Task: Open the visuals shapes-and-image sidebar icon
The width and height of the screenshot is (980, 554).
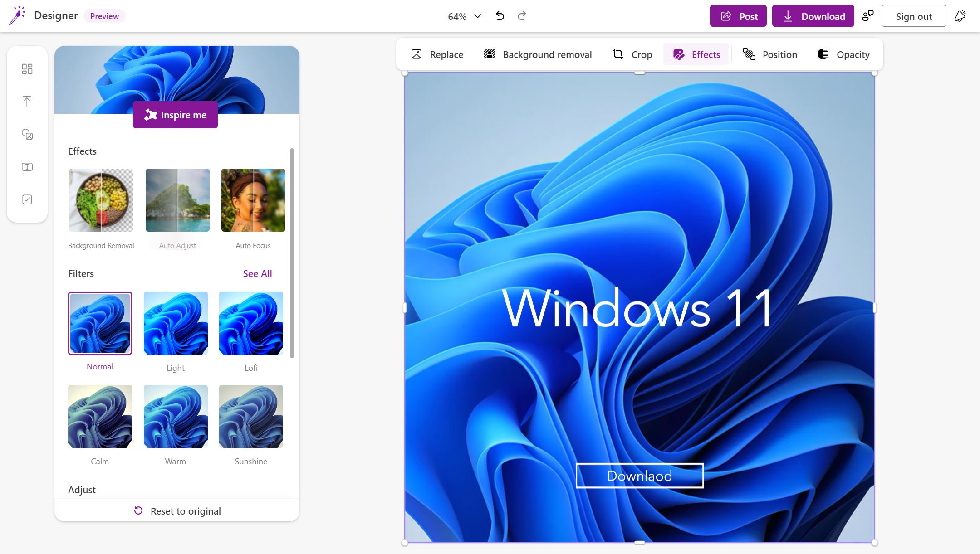Action: (x=27, y=134)
